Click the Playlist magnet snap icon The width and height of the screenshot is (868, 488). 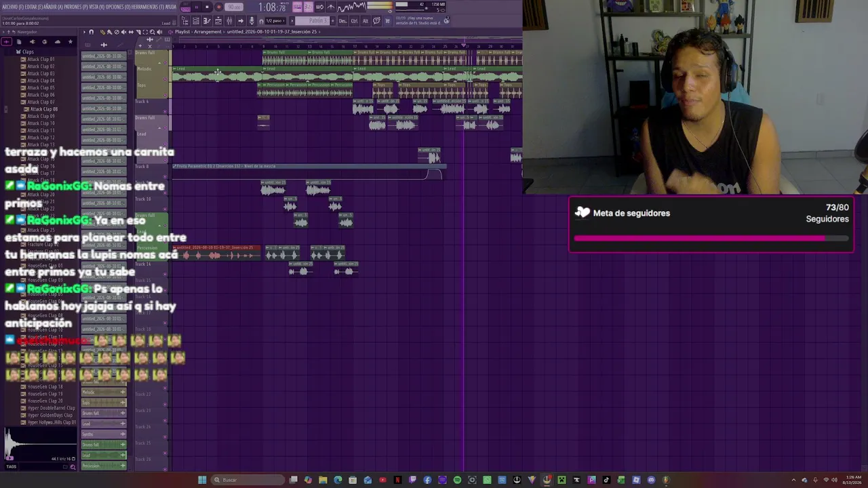pos(92,32)
